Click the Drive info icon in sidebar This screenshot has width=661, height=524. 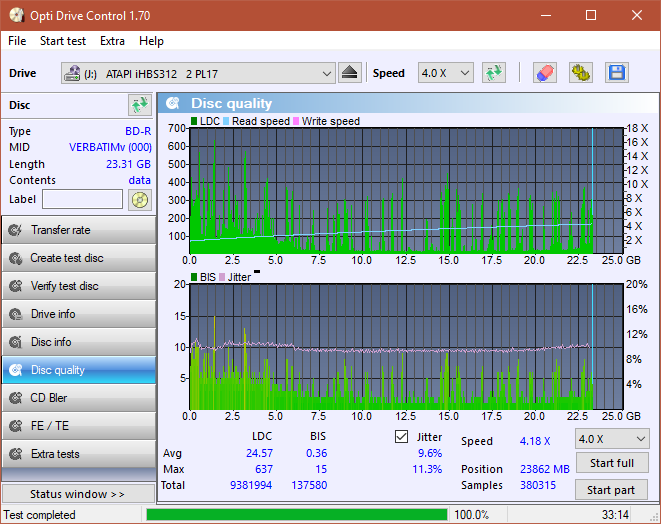(x=16, y=314)
